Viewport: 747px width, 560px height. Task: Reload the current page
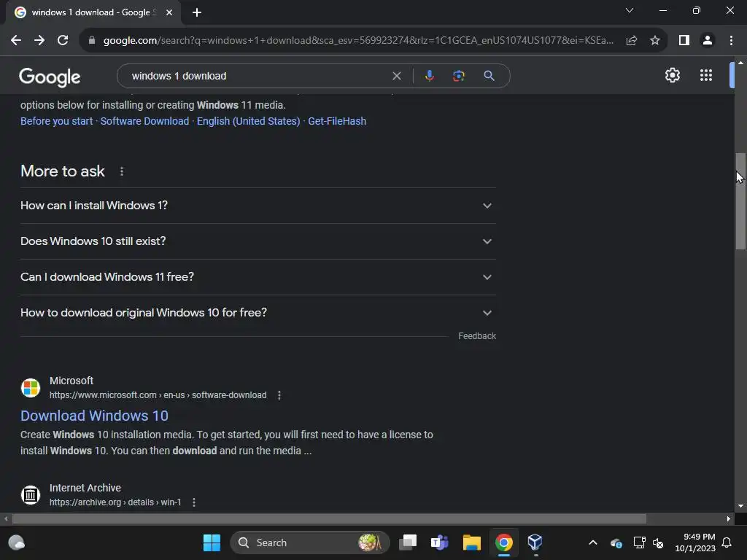point(63,41)
